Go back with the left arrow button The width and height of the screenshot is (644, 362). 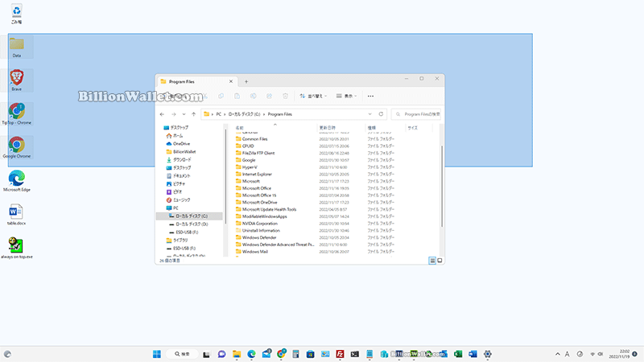(163, 114)
